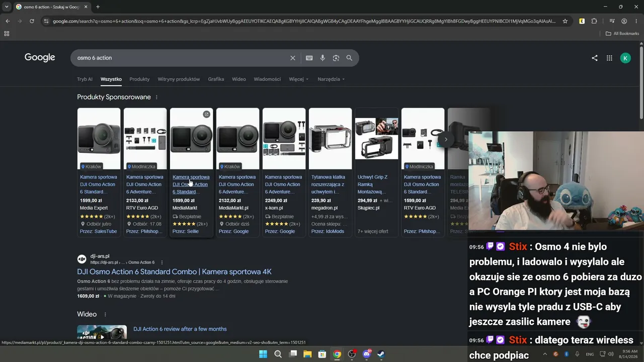The width and height of the screenshot is (644, 362).
Task: Open Chrome's three-dot menu
Action: pyautogui.click(x=636, y=21)
